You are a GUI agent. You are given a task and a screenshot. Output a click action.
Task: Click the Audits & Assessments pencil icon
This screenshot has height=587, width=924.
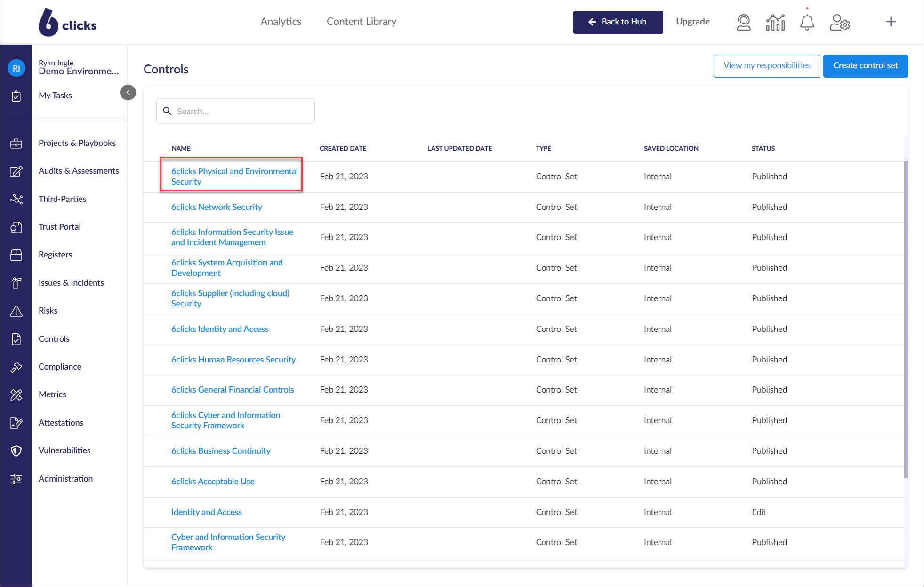(16, 171)
